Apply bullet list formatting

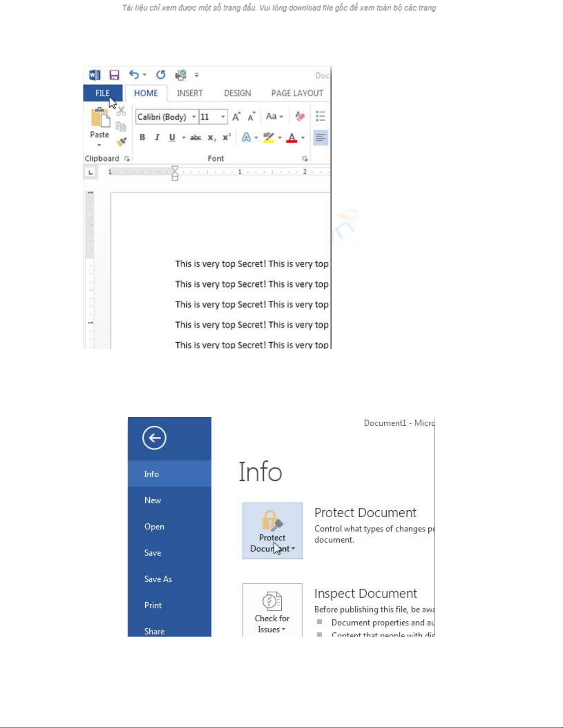click(x=320, y=116)
